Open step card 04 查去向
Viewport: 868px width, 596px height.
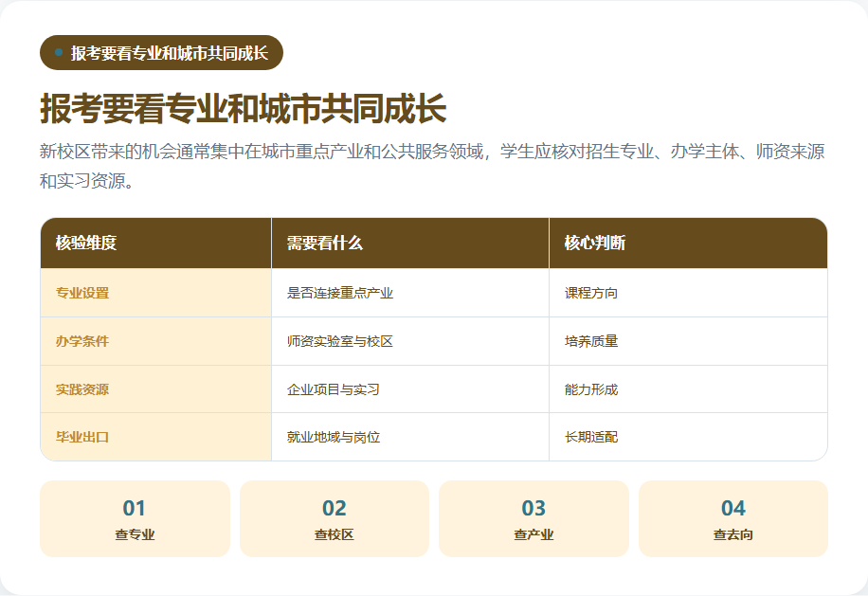pyautogui.click(x=733, y=518)
